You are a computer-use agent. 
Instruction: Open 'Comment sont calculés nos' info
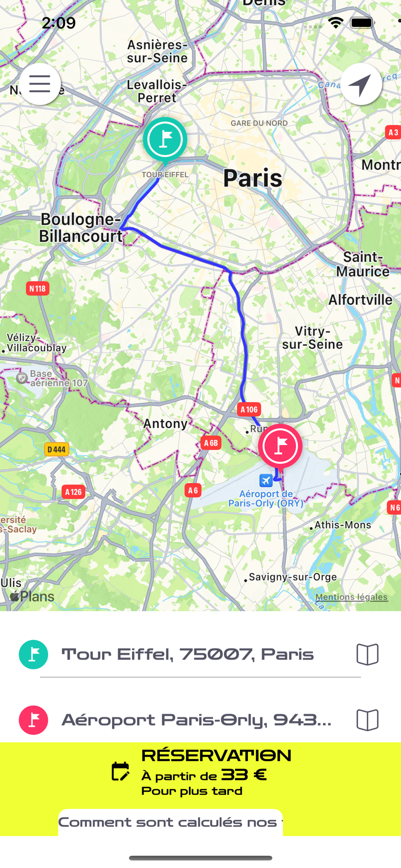[171, 822]
